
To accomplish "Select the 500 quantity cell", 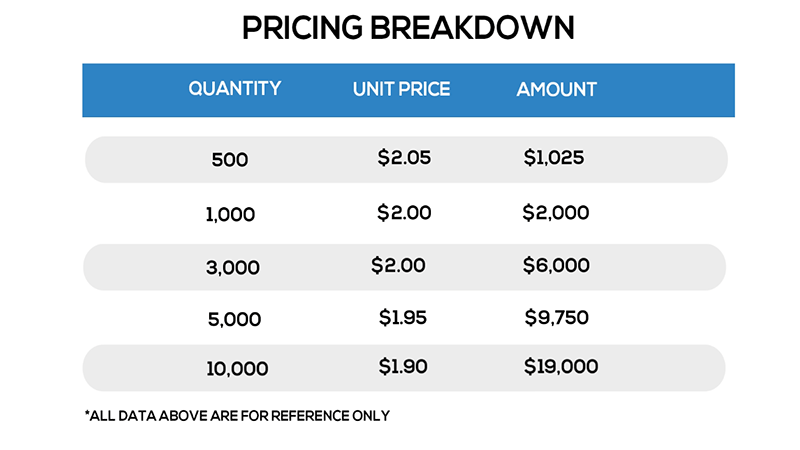I will point(229,160).
